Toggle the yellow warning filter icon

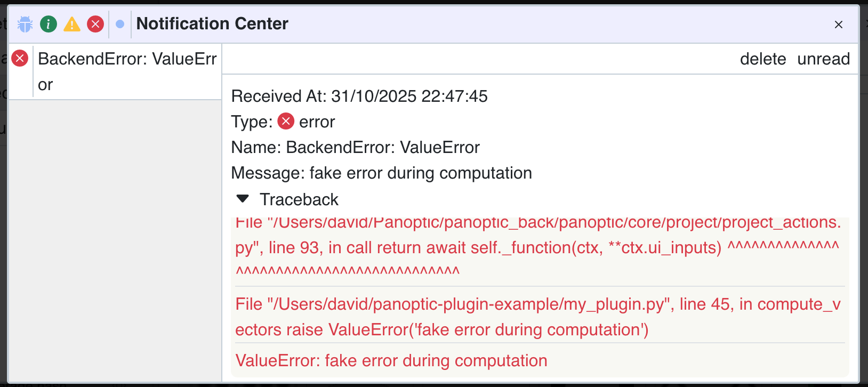72,24
